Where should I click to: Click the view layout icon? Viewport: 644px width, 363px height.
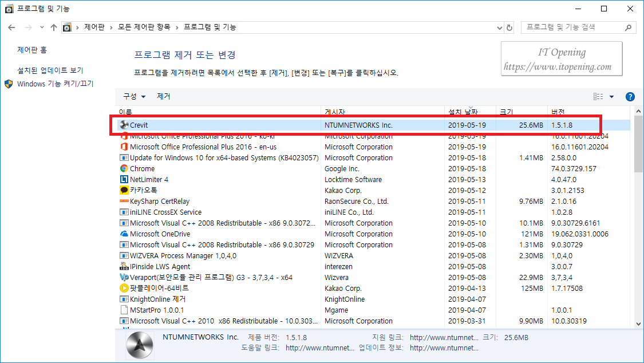click(x=598, y=97)
